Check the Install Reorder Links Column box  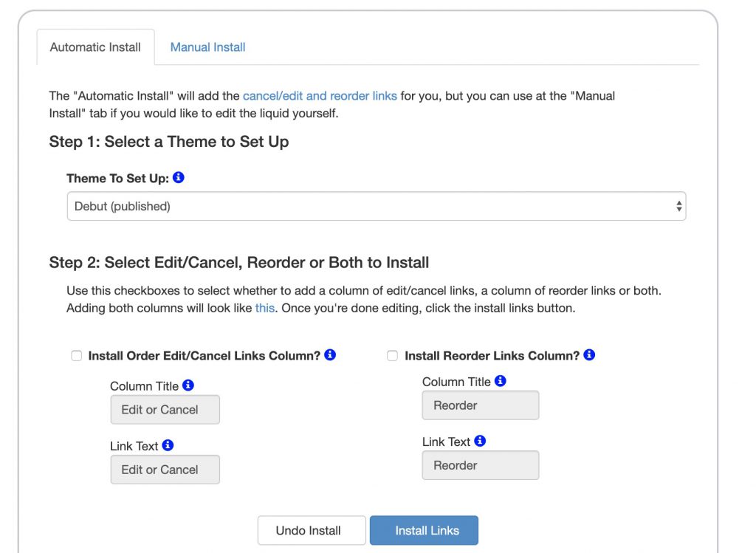tap(393, 356)
